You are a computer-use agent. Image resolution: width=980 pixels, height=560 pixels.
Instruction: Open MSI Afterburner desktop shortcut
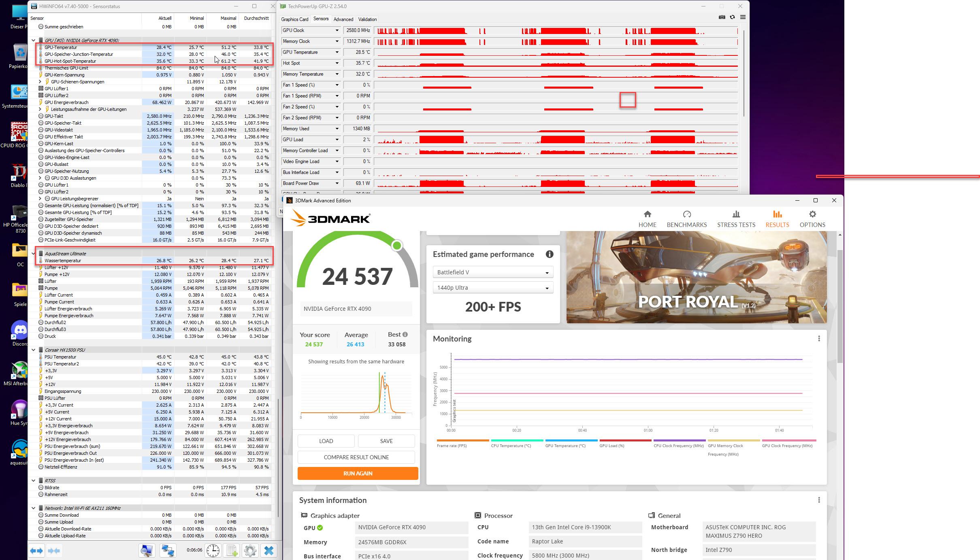[16, 373]
